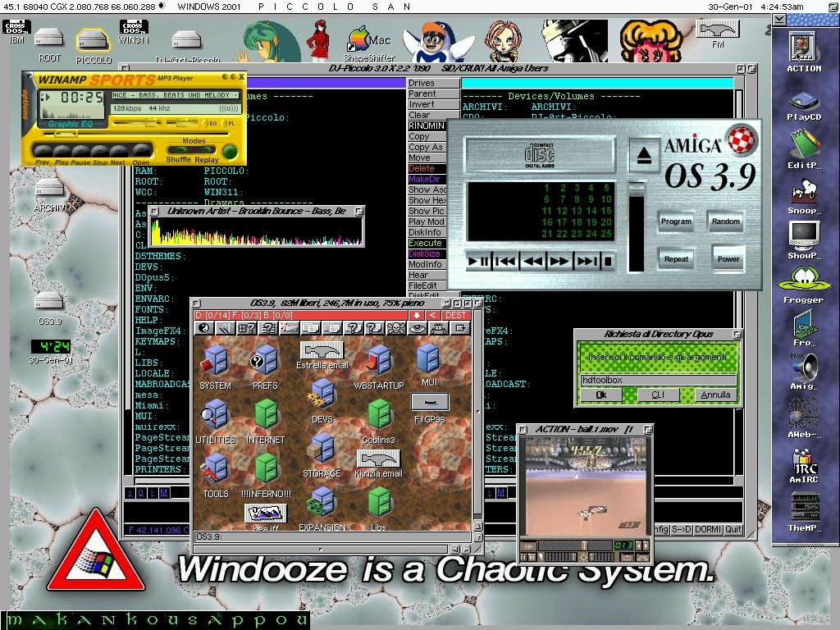
Task: Launch the AWeb browser dock icon
Action: (x=804, y=413)
